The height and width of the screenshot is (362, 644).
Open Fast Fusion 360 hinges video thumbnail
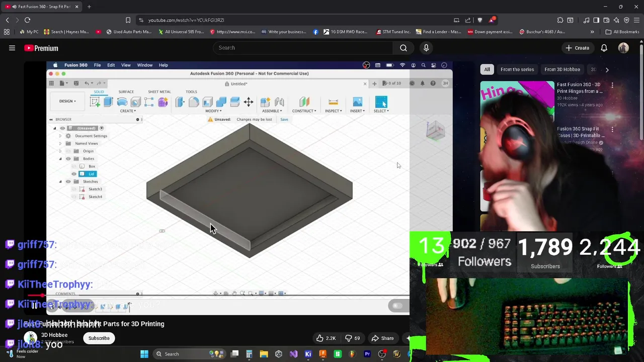[x=517, y=102]
